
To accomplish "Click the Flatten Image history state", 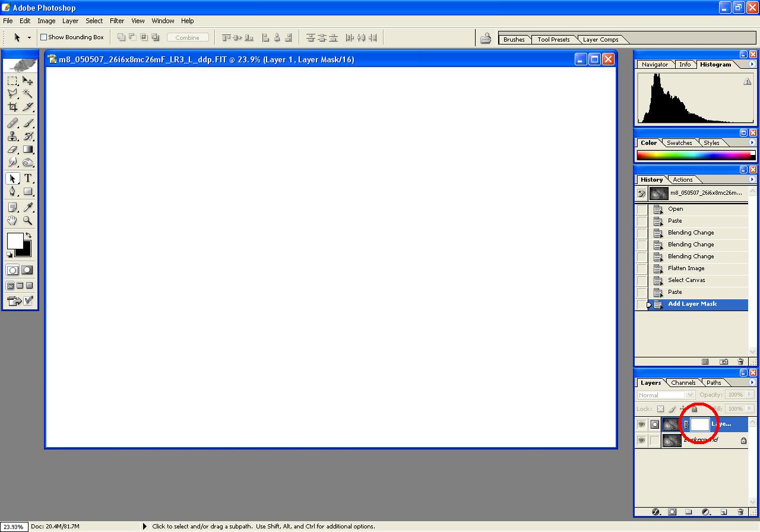I will 686,268.
